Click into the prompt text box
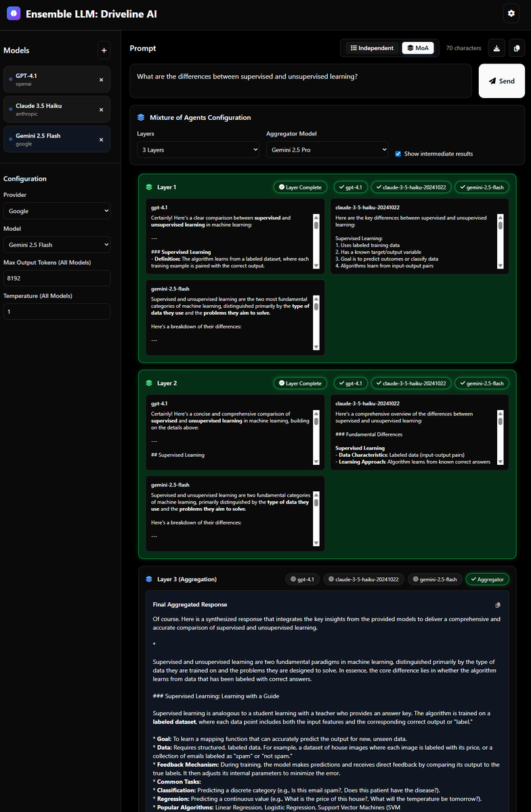 coord(301,81)
